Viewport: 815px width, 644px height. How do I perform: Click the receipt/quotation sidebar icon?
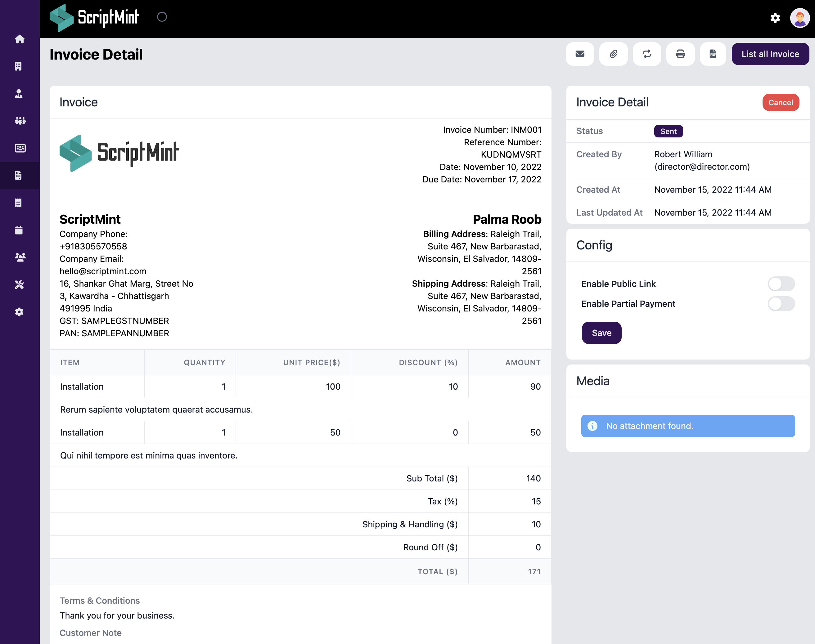pos(19,203)
